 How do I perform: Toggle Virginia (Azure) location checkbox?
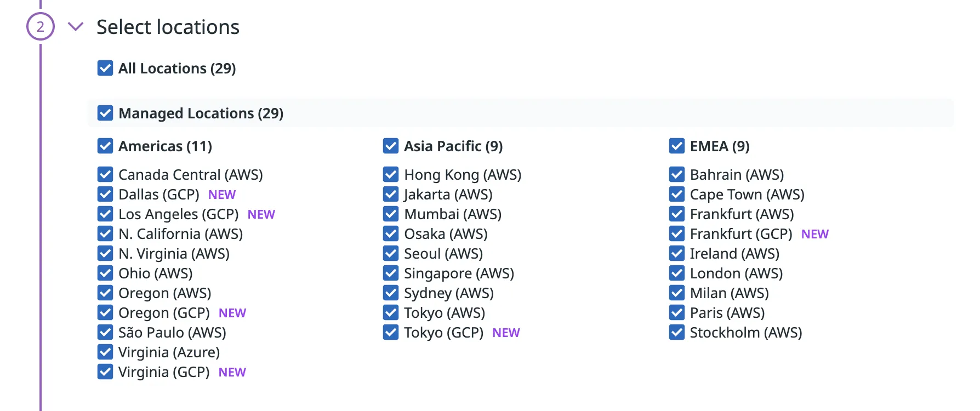click(105, 352)
